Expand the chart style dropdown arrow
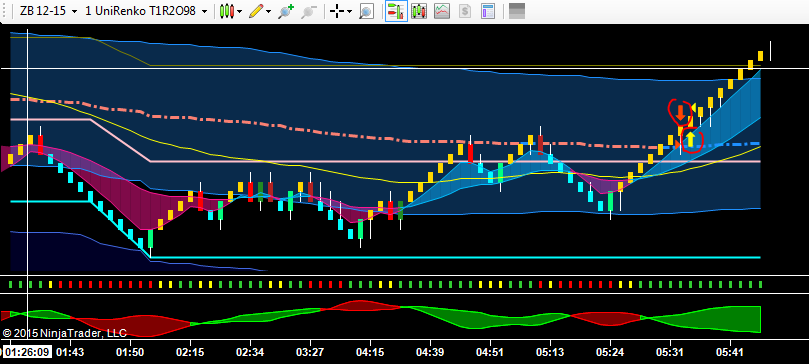809x364 pixels. [x=239, y=12]
